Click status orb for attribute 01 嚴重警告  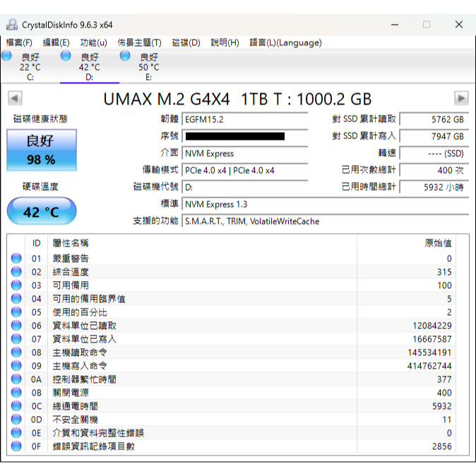[x=16, y=258]
